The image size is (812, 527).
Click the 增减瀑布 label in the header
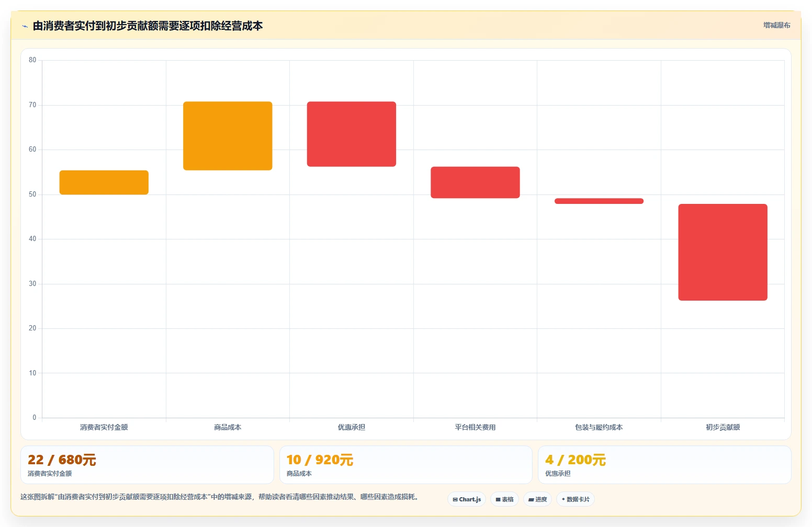click(x=776, y=25)
